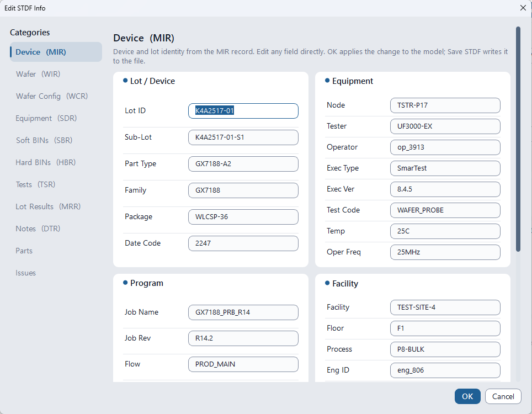Viewport: 532px width, 414px height.
Task: Click the Lot / Device section heading
Action: point(152,81)
